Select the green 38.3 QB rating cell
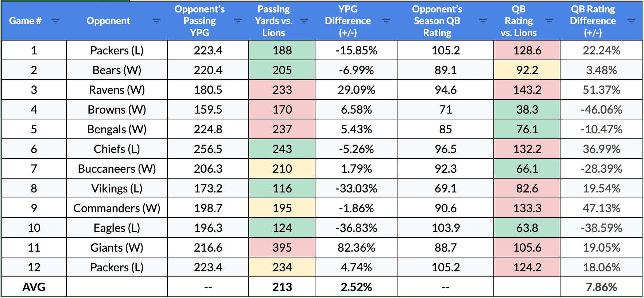The image size is (644, 298). [527, 110]
